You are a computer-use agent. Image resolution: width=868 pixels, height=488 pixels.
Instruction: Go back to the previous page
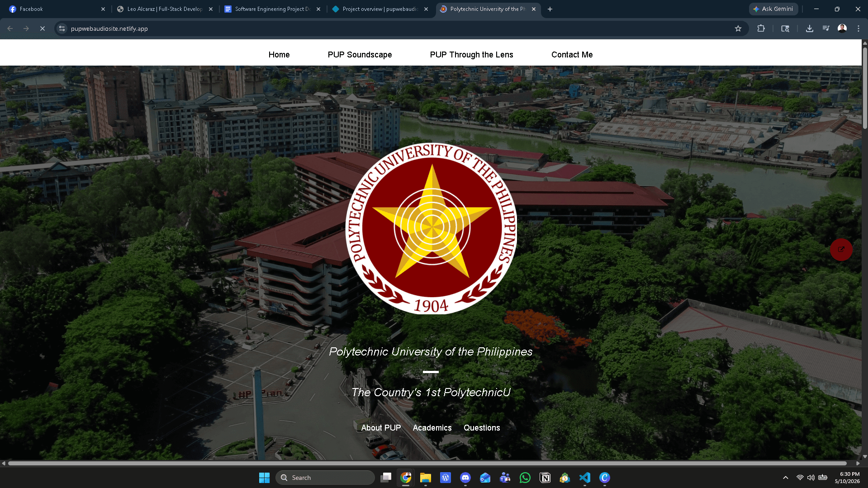[x=10, y=28]
